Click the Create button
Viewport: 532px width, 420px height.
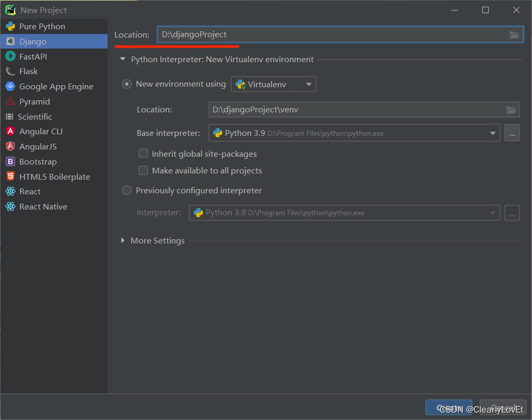[449, 407]
